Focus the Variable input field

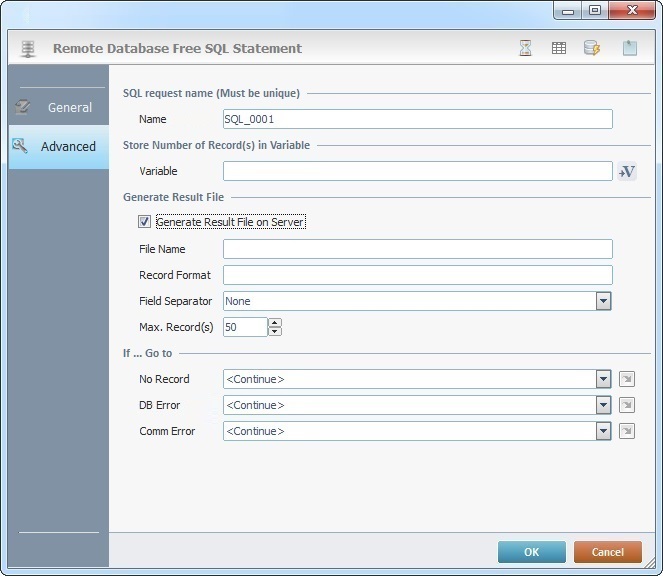[x=418, y=171]
